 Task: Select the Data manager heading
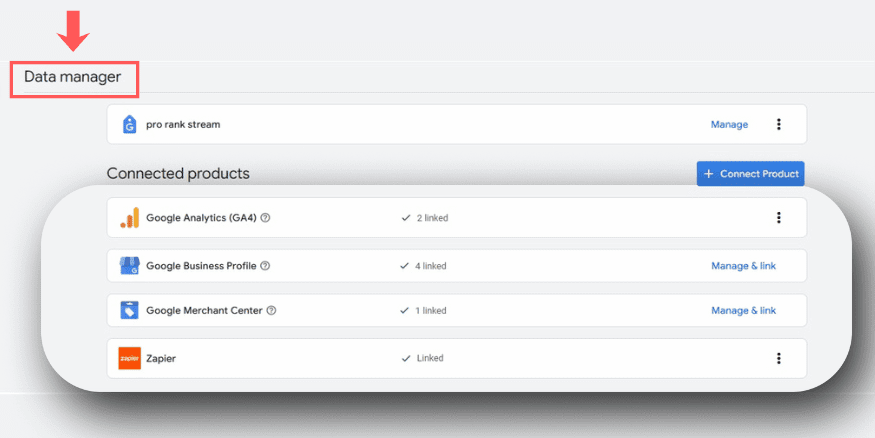coord(72,76)
